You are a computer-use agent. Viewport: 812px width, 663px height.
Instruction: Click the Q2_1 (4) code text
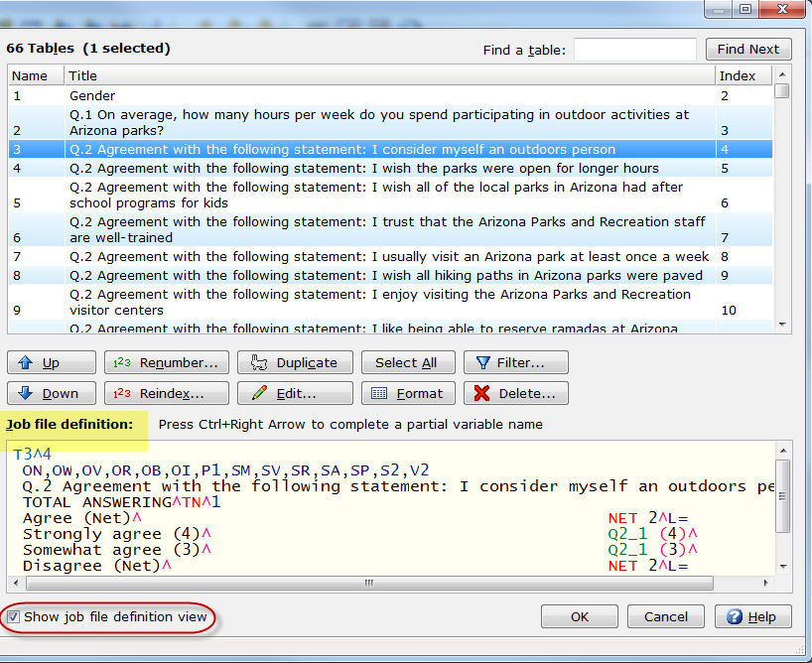(x=652, y=534)
